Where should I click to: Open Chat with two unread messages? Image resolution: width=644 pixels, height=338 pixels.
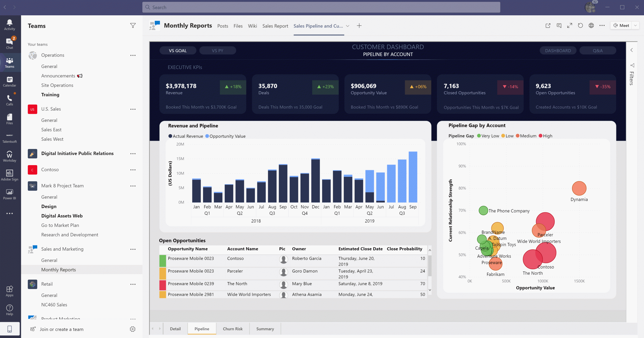click(10, 43)
